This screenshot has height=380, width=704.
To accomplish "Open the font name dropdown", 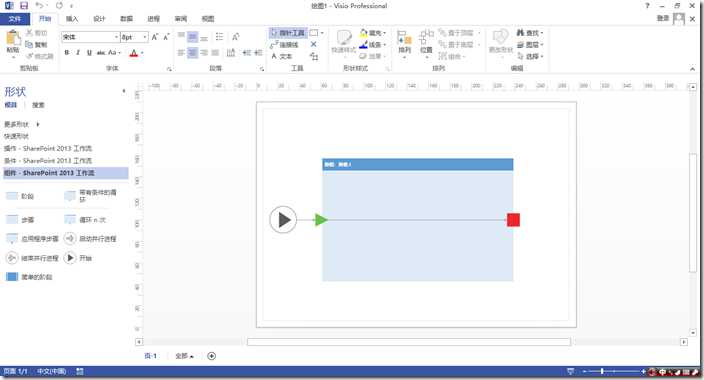I will coord(117,37).
